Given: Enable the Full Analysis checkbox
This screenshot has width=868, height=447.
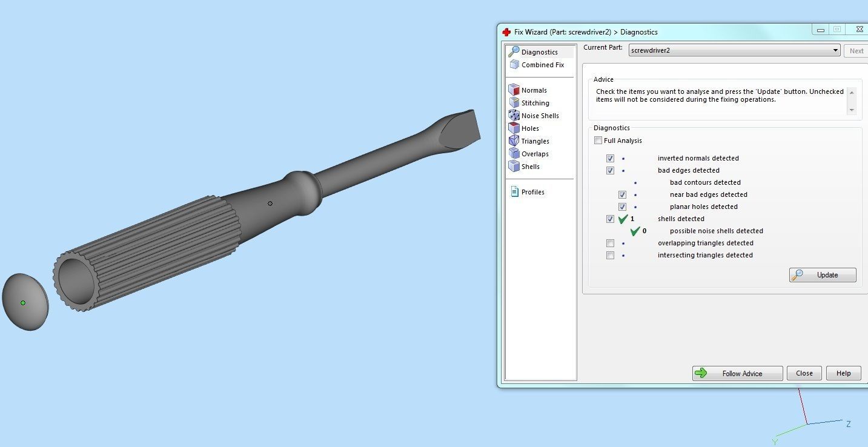Looking at the screenshot, I should coord(598,141).
